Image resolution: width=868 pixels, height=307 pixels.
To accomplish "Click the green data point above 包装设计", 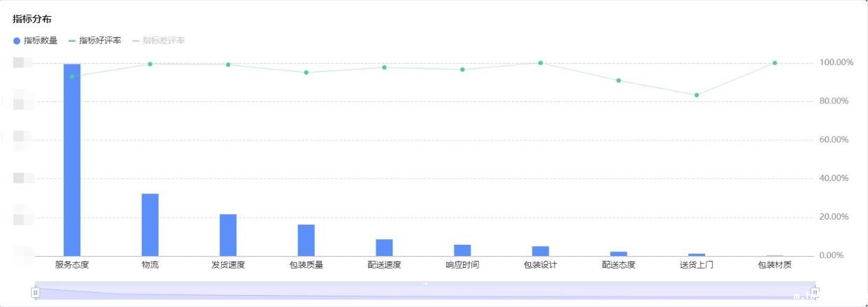I will (541, 63).
